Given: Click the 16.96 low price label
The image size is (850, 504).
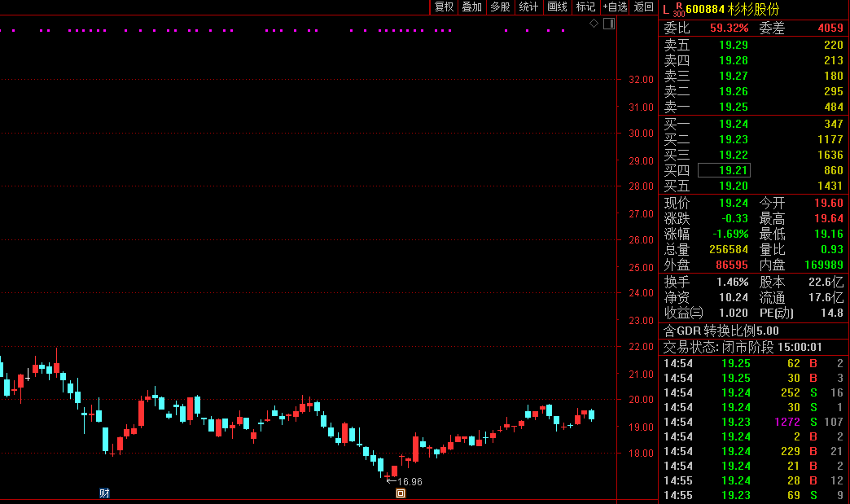Looking at the screenshot, I should click(410, 482).
